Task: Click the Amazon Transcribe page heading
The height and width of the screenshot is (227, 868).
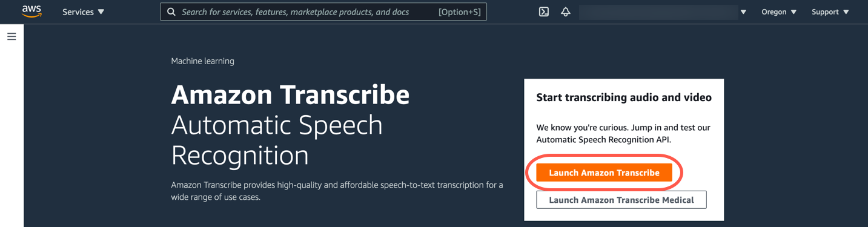Action: point(290,94)
